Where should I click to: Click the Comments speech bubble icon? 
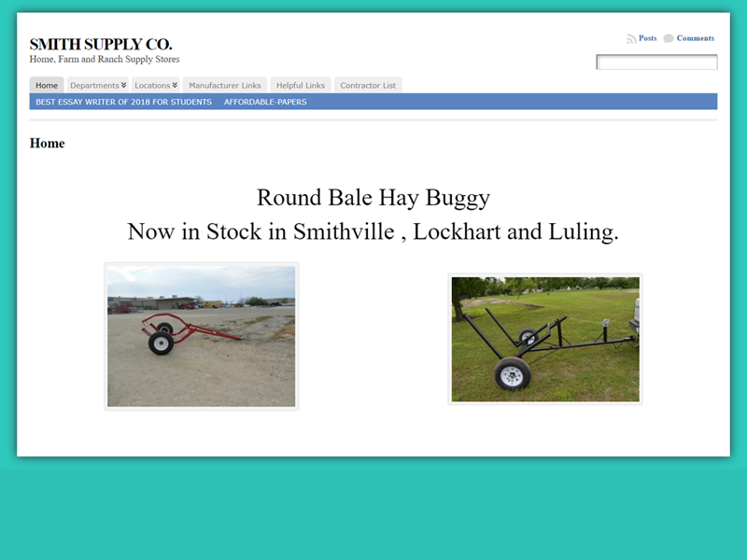click(669, 38)
